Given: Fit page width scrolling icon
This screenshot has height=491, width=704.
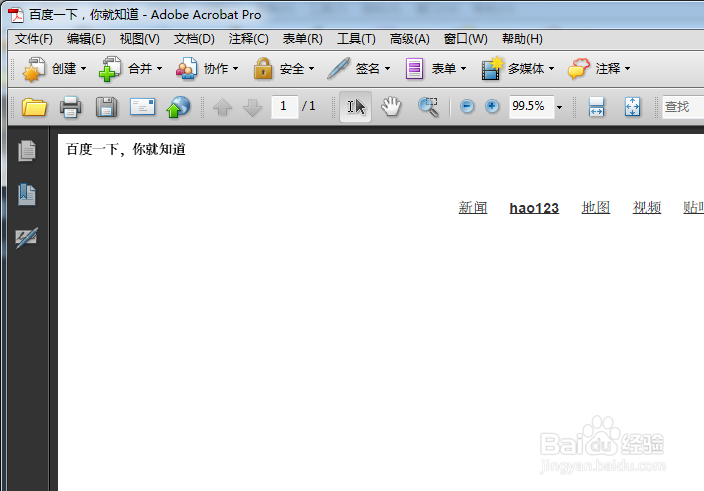Looking at the screenshot, I should [596, 107].
